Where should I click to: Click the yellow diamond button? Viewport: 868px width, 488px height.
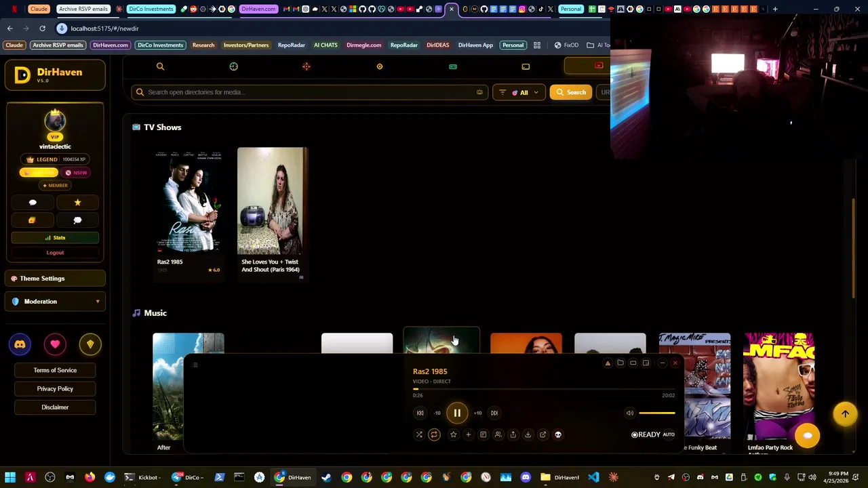pos(90,344)
